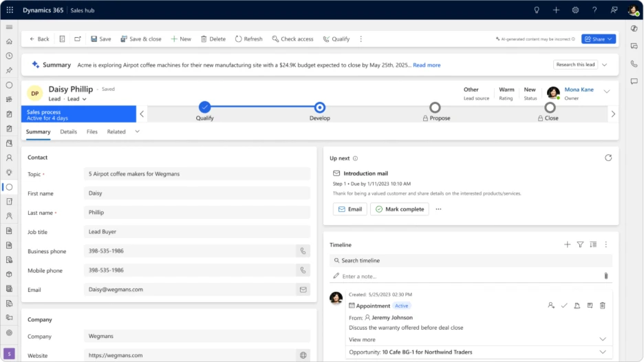
Task: Click the Read more link in summary
Action: 427,65
